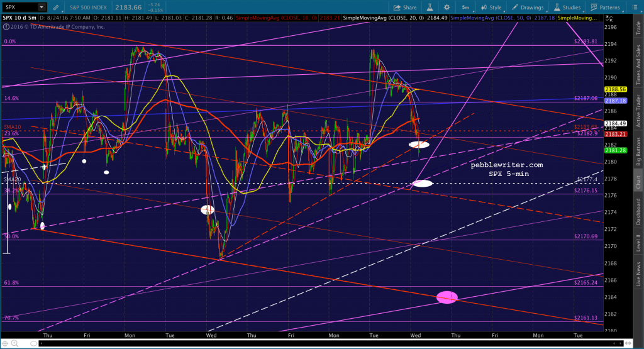Image resolution: width=644 pixels, height=349 pixels.
Task: Click the 2176.15 Fibonacci level label
Action: coord(586,191)
